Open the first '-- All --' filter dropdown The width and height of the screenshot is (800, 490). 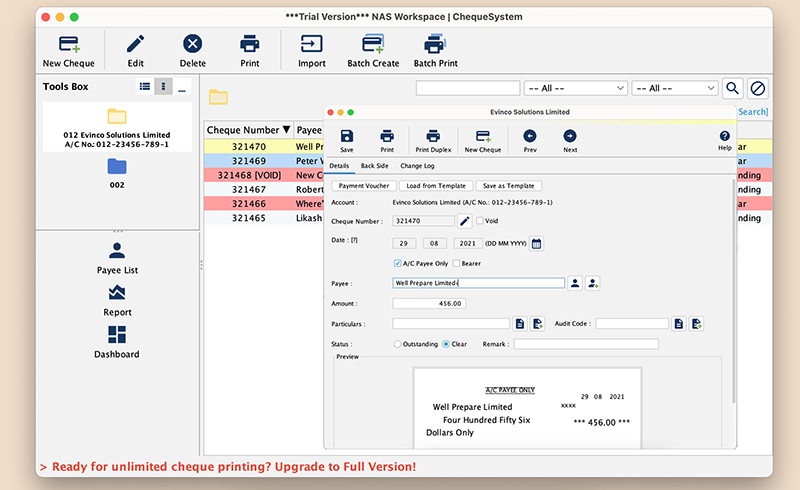pyautogui.click(x=576, y=88)
